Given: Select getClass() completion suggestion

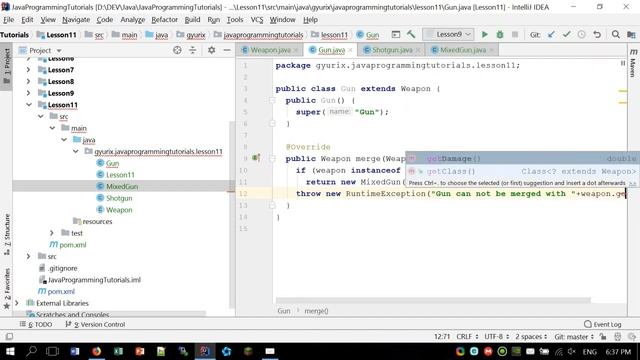Looking at the screenshot, I should pos(522,171).
